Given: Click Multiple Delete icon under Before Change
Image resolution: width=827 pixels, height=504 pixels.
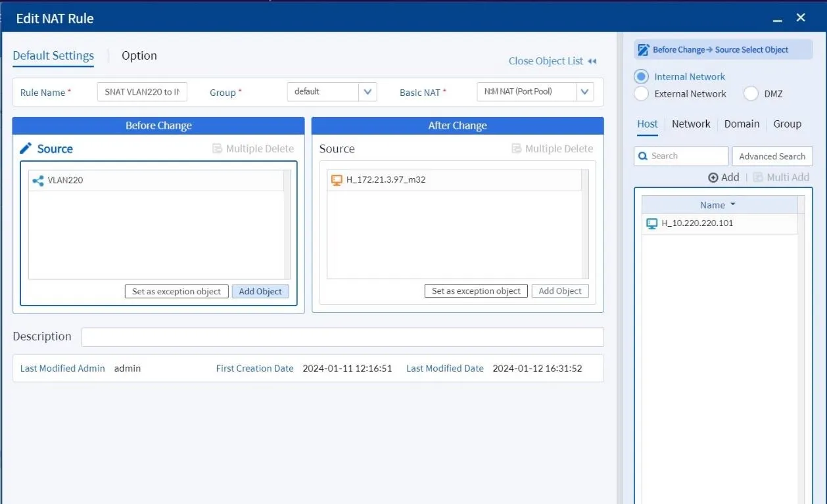Looking at the screenshot, I should click(x=218, y=149).
